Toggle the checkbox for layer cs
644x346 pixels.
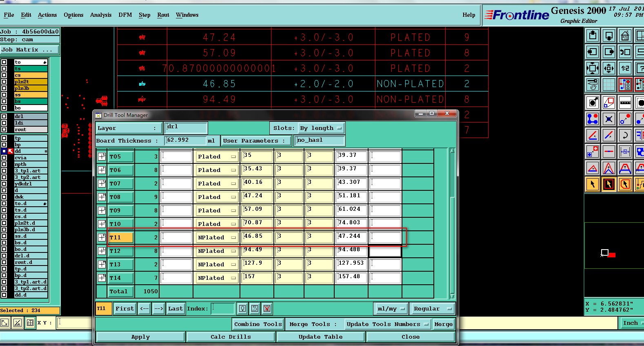click(x=4, y=75)
